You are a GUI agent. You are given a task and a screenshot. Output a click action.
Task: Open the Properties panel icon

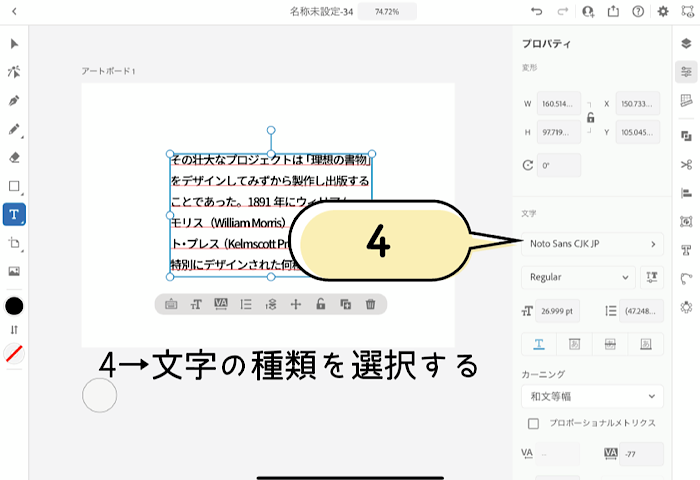(x=687, y=72)
